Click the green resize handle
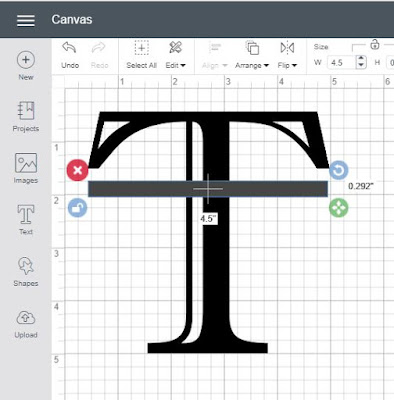The image size is (394, 400). click(x=339, y=208)
